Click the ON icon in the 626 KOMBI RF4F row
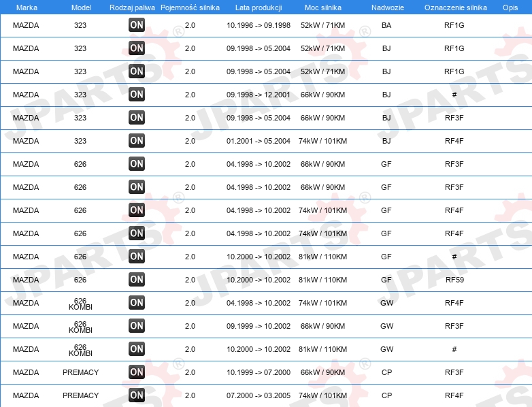The width and height of the screenshot is (532, 407). (137, 302)
